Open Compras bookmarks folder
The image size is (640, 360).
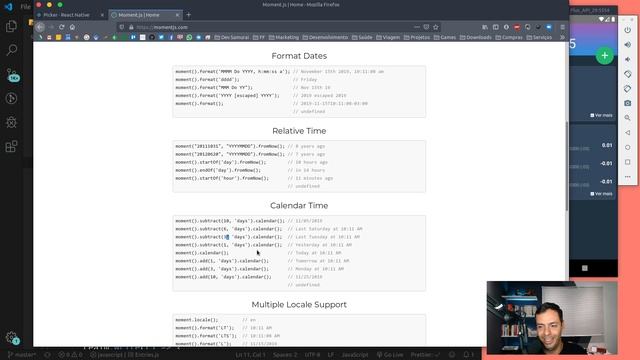coord(509,37)
